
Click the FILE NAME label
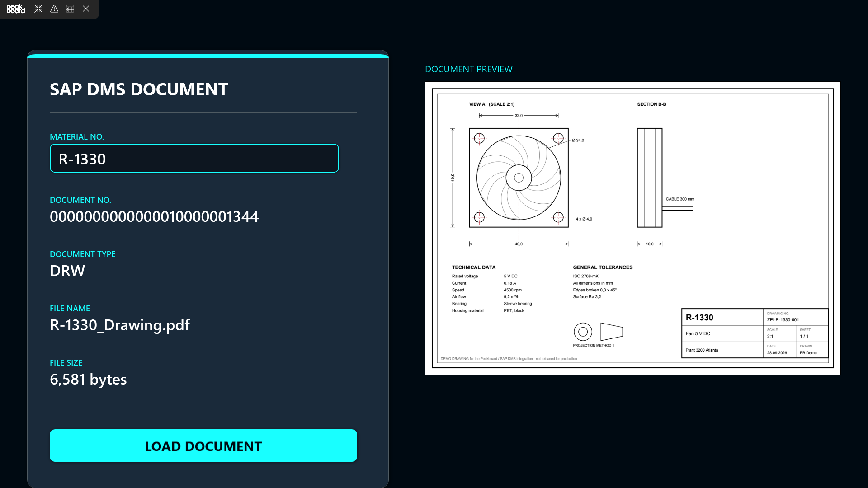(x=70, y=309)
